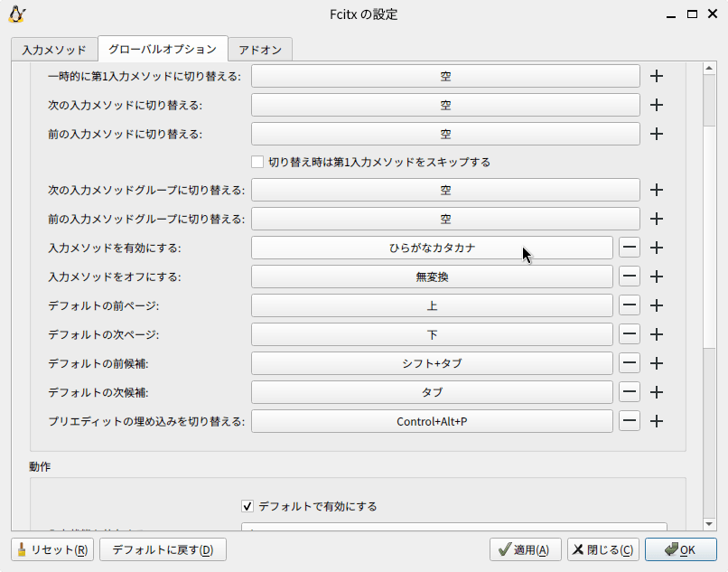728x572 pixels.
Task: Remove Control+Alt+P key with minus button
Action: (x=630, y=421)
